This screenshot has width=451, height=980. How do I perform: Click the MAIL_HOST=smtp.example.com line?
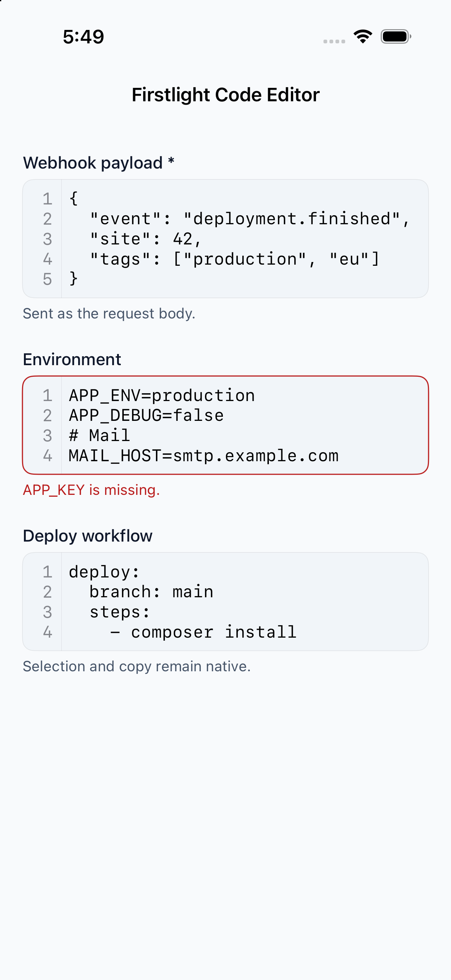203,456
